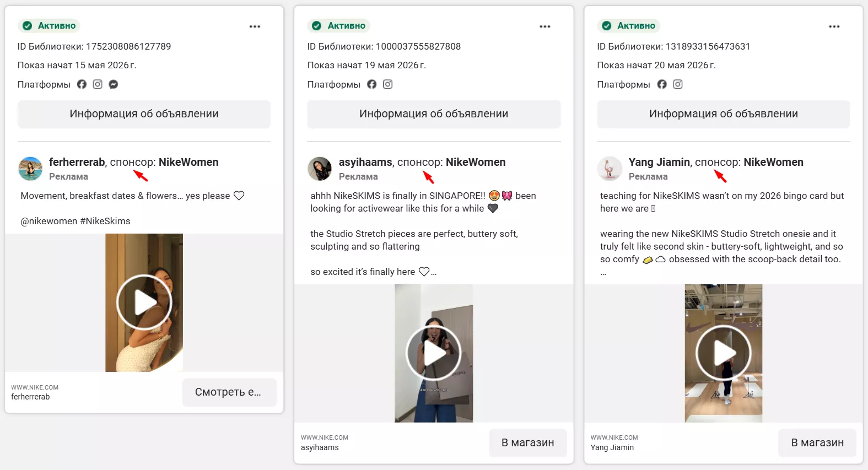868x470 pixels.
Task: Open the Yang Jiamin profile name link
Action: click(659, 162)
